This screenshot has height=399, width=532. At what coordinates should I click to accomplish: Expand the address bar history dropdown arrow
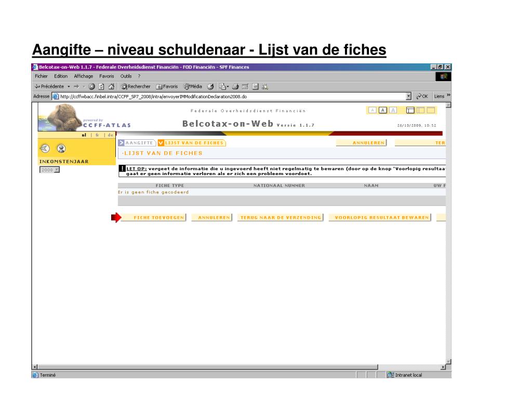(x=408, y=96)
